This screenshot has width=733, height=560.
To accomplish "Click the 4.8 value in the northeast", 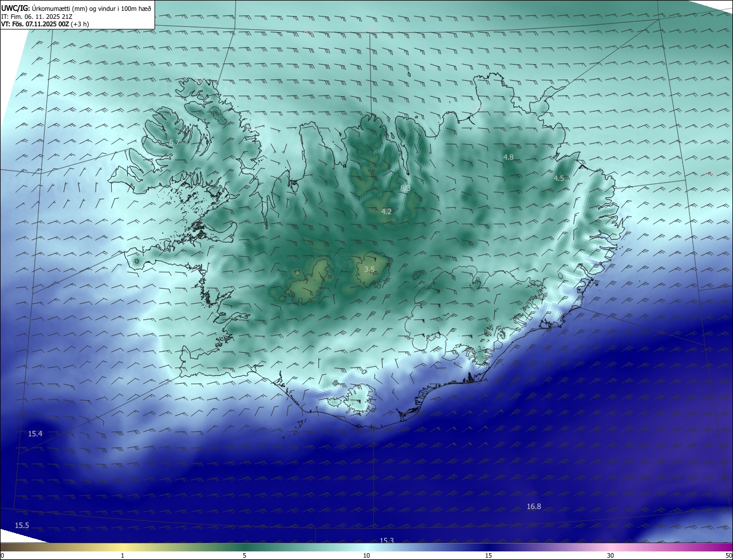I will [508, 157].
